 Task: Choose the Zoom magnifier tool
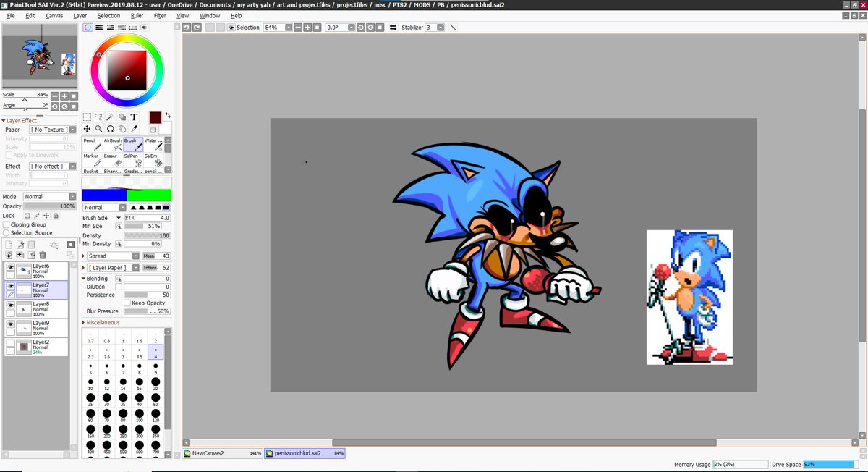[x=98, y=129]
